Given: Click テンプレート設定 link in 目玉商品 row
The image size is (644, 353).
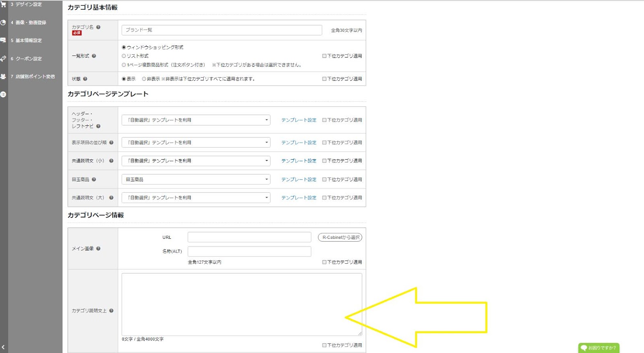Looking at the screenshot, I should coord(299,179).
